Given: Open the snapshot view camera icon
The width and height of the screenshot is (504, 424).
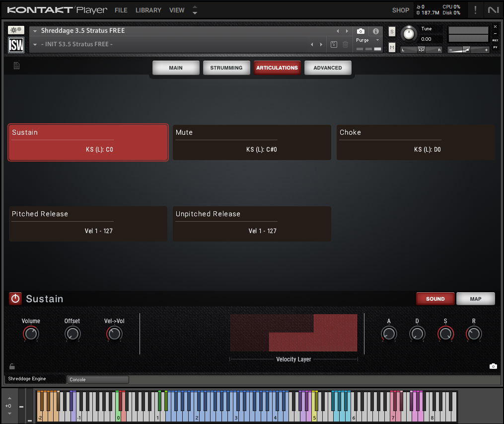Looking at the screenshot, I should [360, 31].
